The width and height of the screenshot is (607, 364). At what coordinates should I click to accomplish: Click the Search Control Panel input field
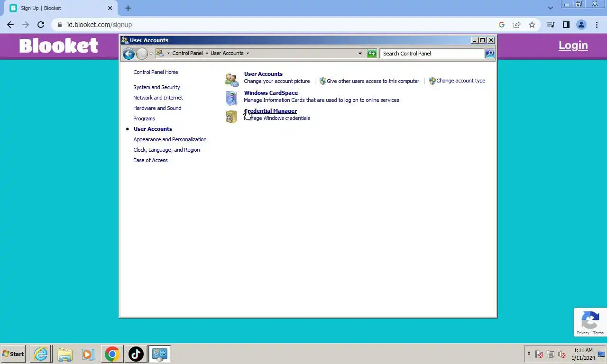click(x=432, y=54)
